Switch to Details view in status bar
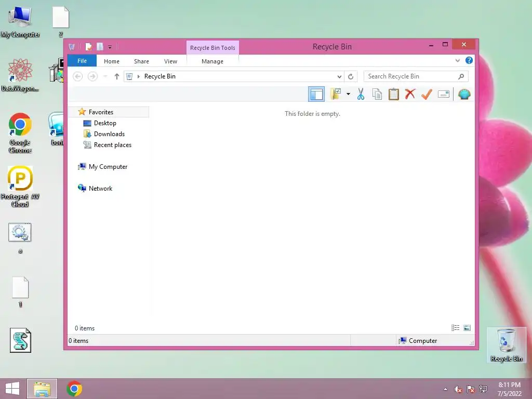This screenshot has width=532, height=399. [x=455, y=327]
